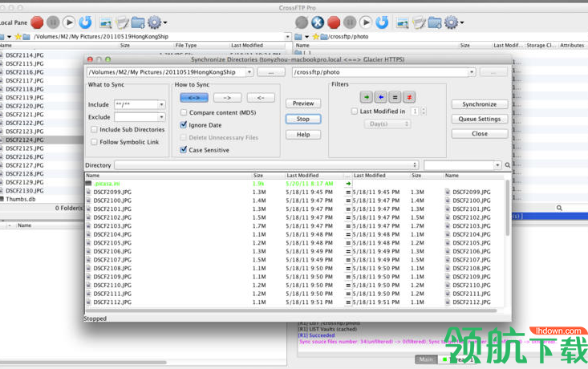Open the source path dropdown in sync dialog
The image size is (588, 369).
point(249,72)
